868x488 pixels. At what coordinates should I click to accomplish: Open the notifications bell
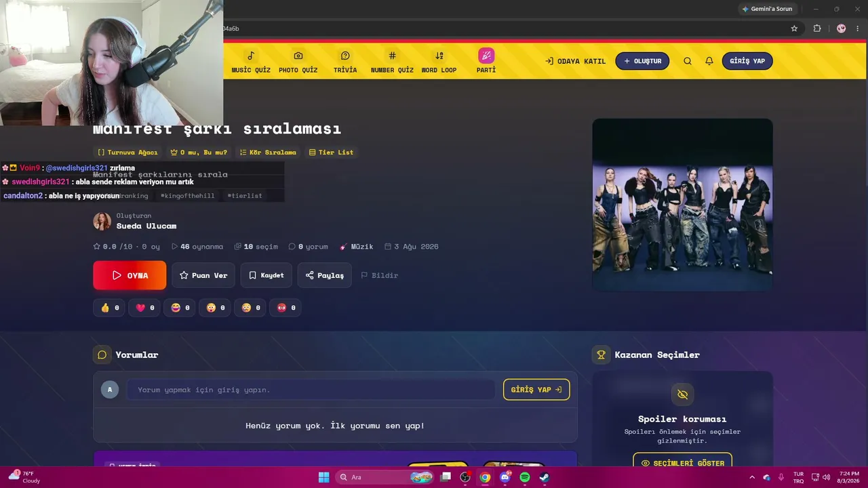[709, 61]
